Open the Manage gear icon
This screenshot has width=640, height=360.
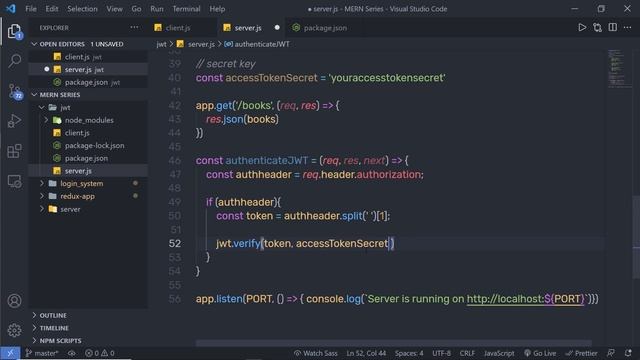pyautogui.click(x=14, y=330)
